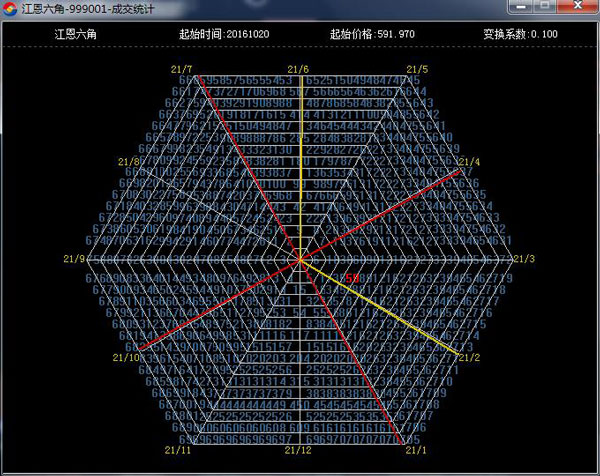Minimize the 江恩六角 window
Viewport: 600px width, 476px height.
tap(520, 7)
